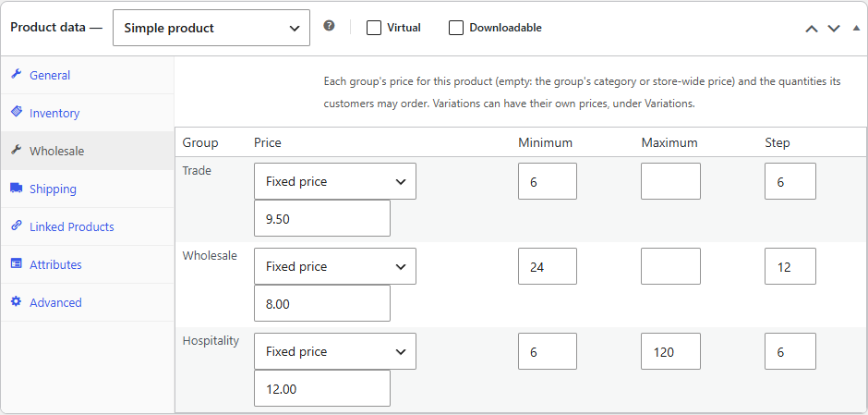Viewport: 868px width, 415px height.
Task: Open the Wholesale price type dropdown
Action: click(335, 266)
